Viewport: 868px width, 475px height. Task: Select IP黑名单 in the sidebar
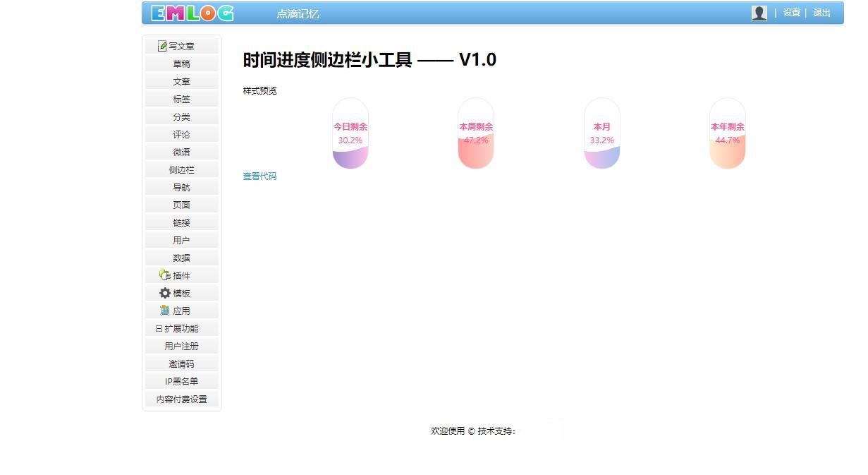click(x=181, y=381)
